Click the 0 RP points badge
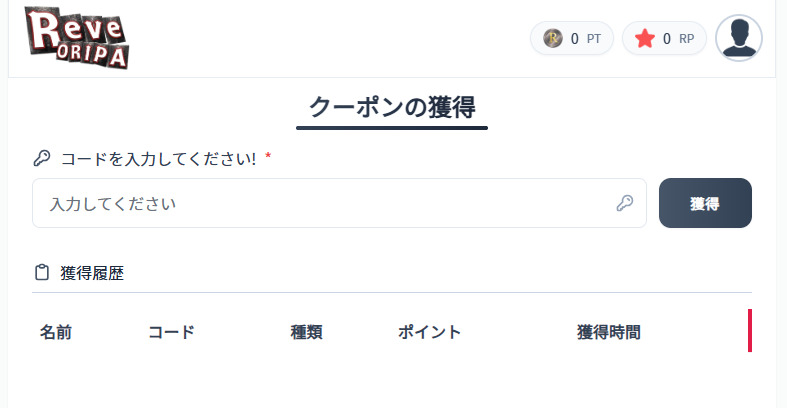The image size is (787, 408). [664, 38]
